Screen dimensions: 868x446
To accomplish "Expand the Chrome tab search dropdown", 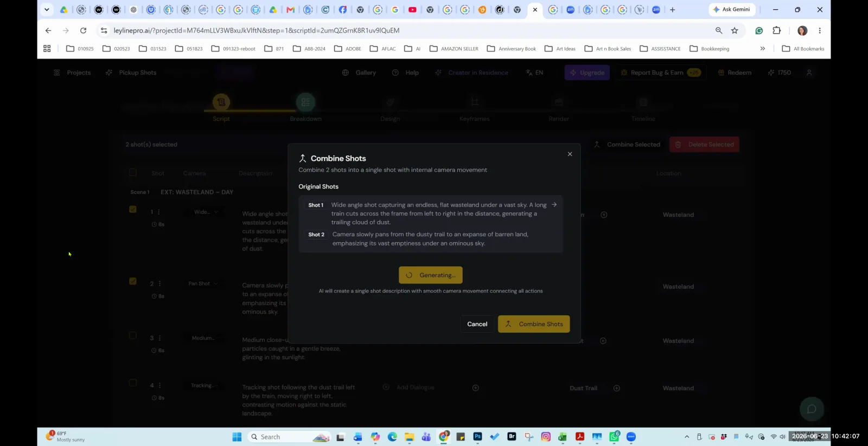I will 47,9.
